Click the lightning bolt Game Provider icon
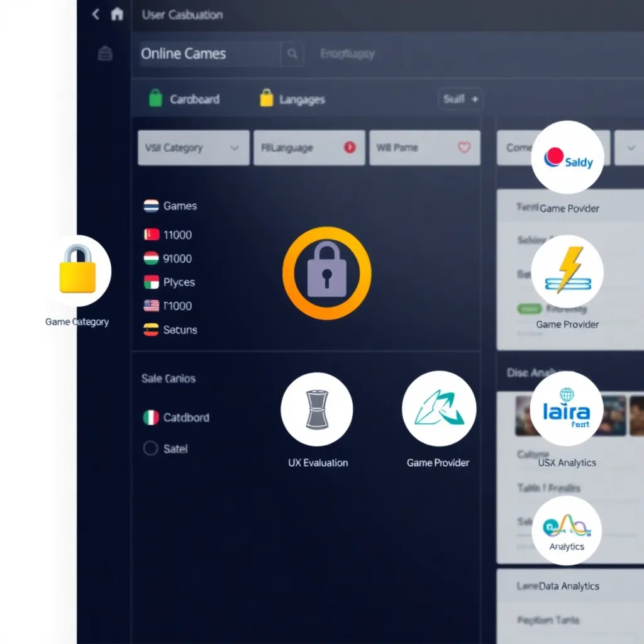The image size is (644, 644). (567, 272)
